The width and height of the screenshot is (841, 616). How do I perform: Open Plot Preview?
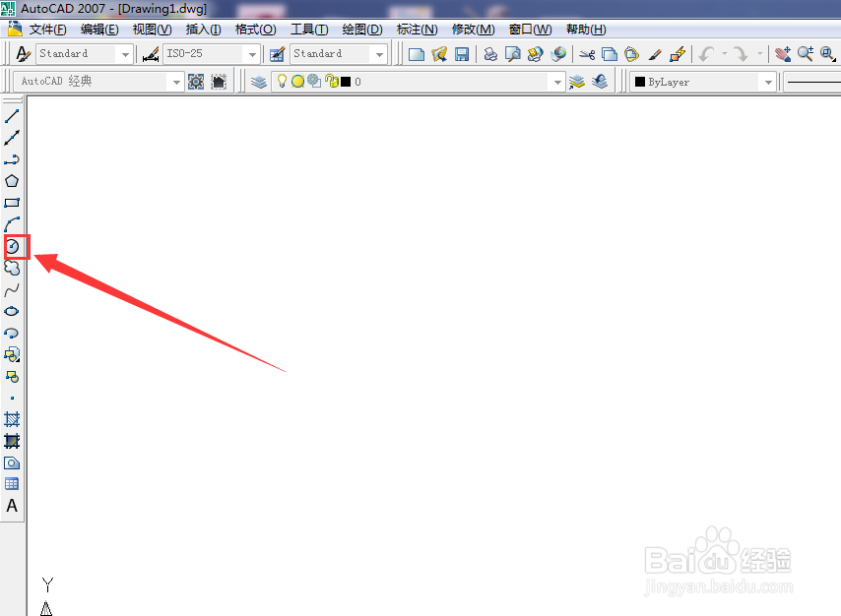(513, 53)
